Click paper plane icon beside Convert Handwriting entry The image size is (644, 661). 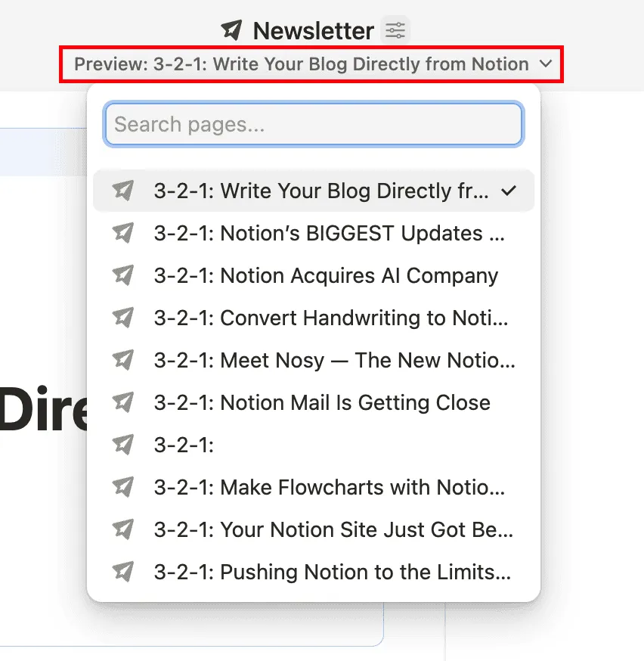pos(122,318)
